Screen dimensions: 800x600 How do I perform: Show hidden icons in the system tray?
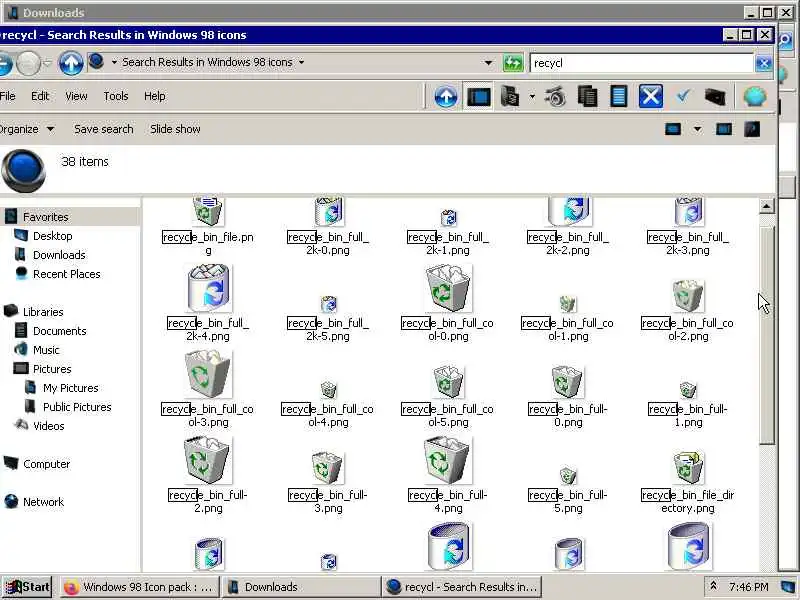pyautogui.click(x=713, y=586)
